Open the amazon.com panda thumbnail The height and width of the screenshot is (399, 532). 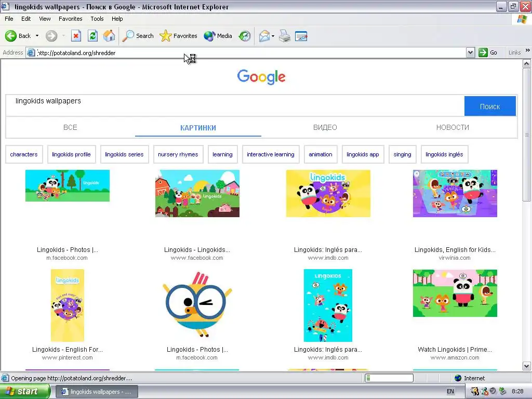(x=455, y=293)
